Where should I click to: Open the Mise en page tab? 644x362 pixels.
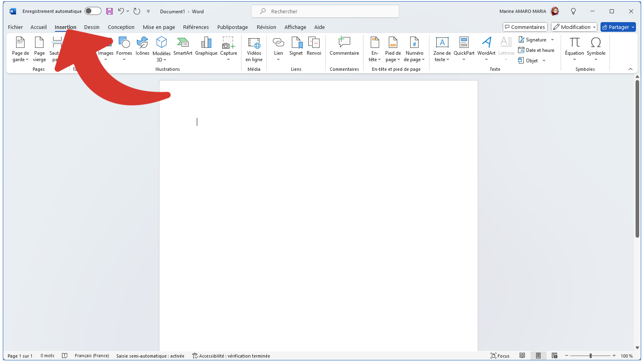coord(159,27)
